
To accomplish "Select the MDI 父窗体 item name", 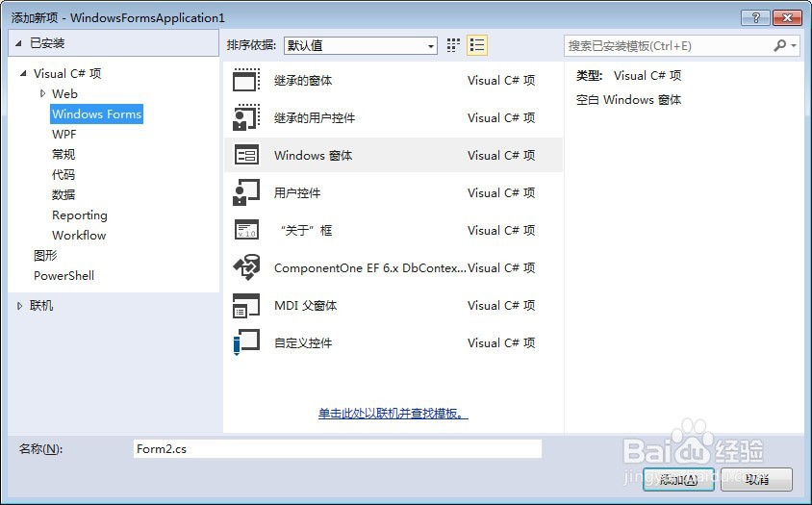I will (x=306, y=306).
